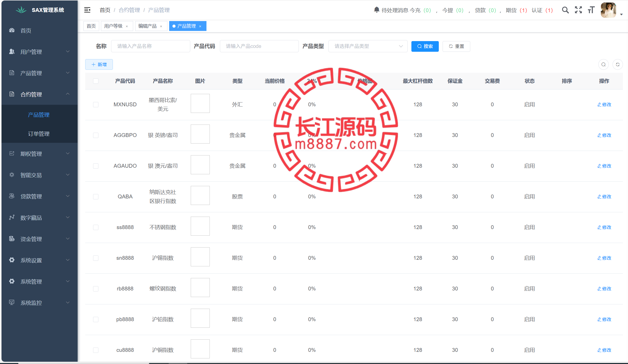Open the font size icon
This screenshot has width=628, height=364.
(591, 10)
